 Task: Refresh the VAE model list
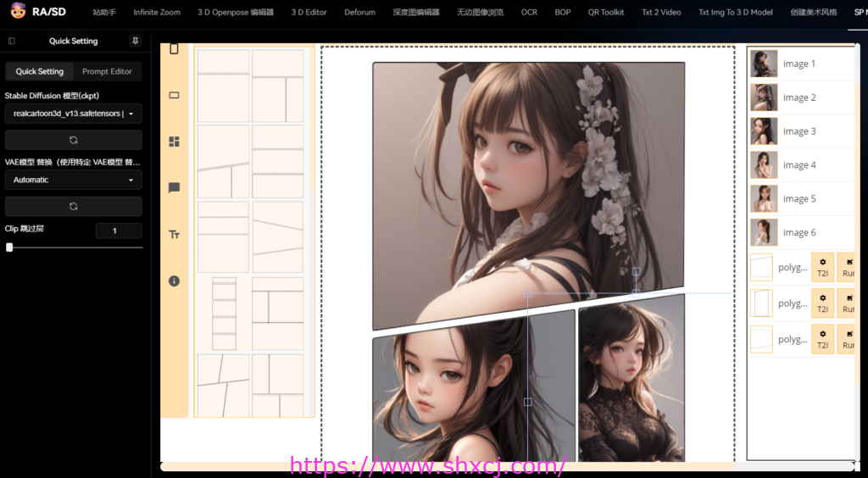tap(73, 206)
